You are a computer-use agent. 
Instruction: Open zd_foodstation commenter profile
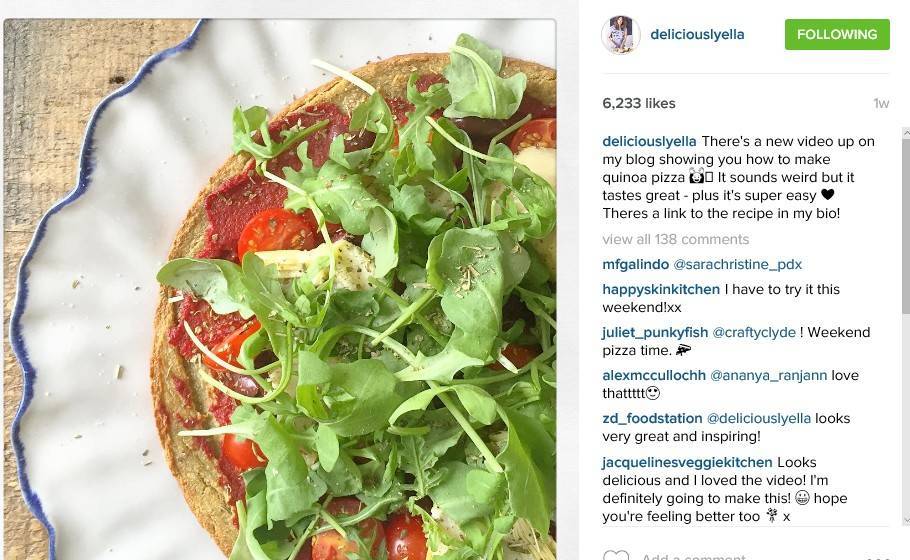click(x=652, y=418)
